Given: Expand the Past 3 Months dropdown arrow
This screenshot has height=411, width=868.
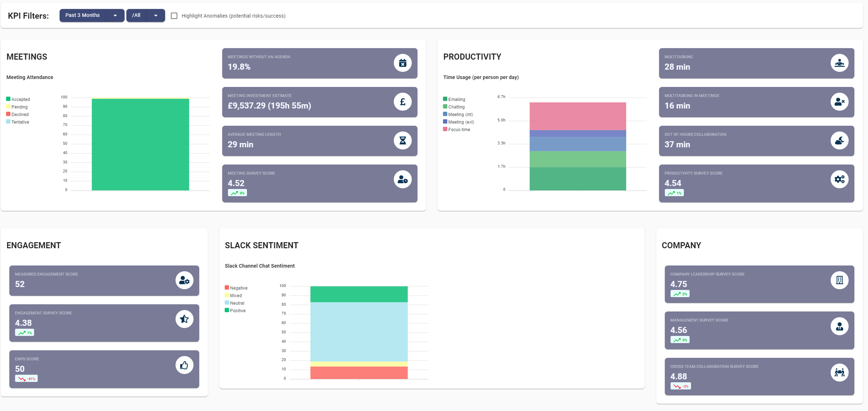Looking at the screenshot, I should tap(115, 15).
